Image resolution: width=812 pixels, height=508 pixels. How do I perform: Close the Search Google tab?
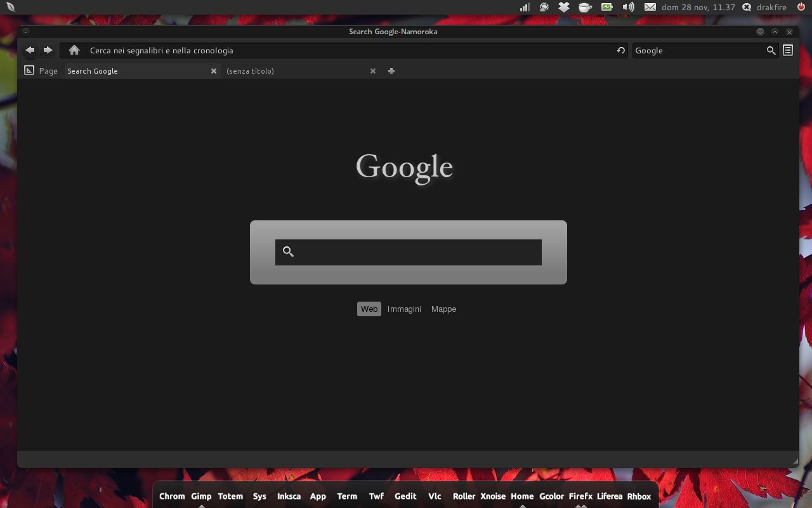coord(214,71)
